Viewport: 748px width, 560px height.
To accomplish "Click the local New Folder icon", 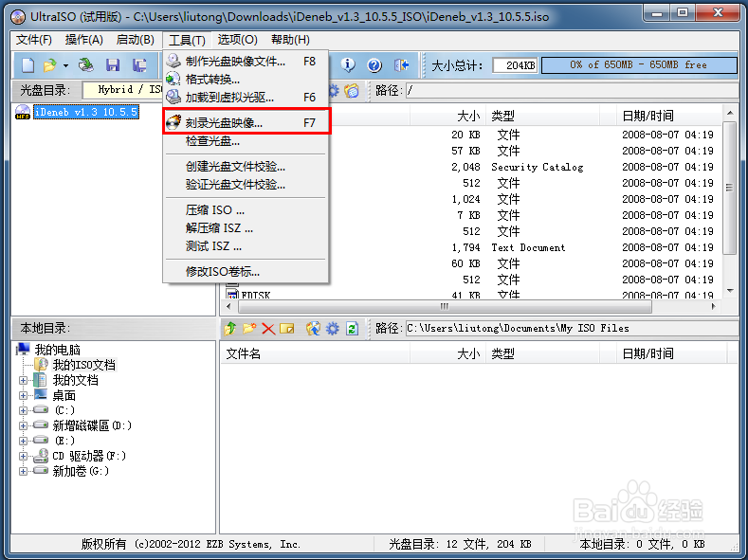I will pyautogui.click(x=249, y=329).
